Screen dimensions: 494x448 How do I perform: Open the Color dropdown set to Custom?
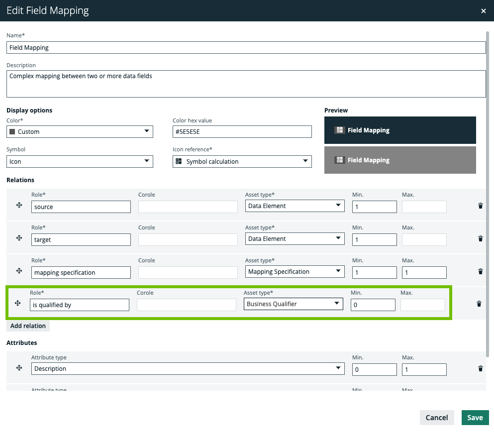coord(80,131)
